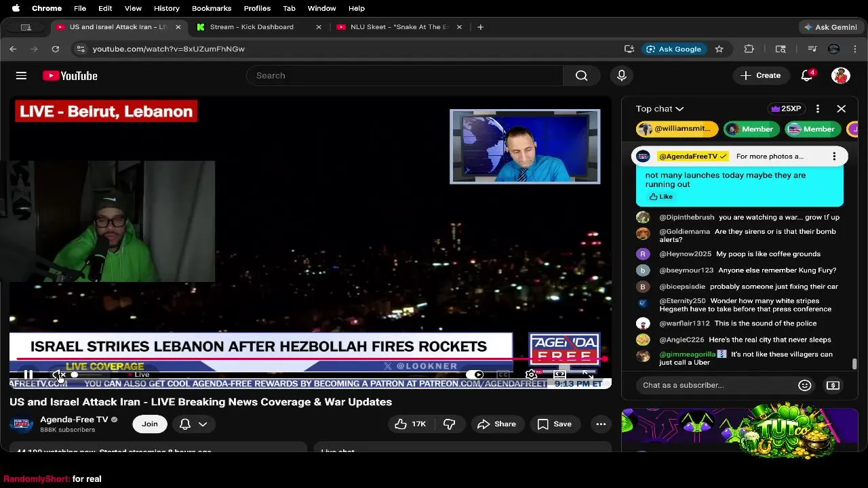The width and height of the screenshot is (868, 488).
Task: Open the video player settings gear
Action: click(x=532, y=374)
